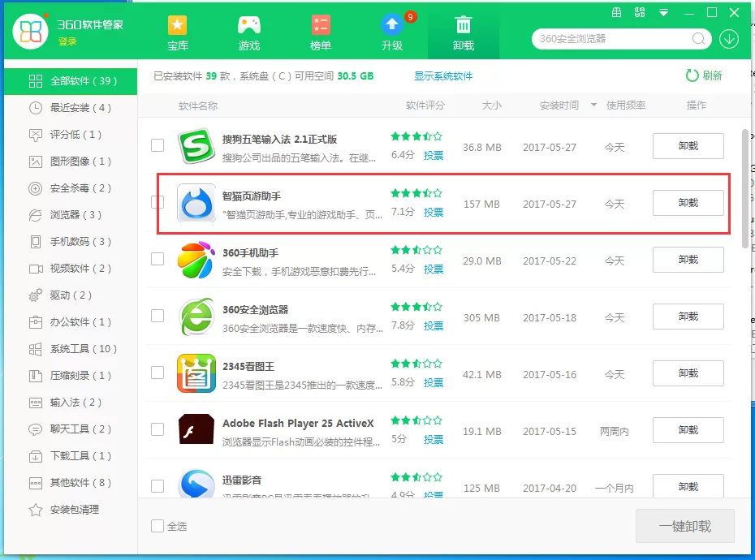
Task: Click 投票 for 2345看图王
Action: (x=434, y=383)
